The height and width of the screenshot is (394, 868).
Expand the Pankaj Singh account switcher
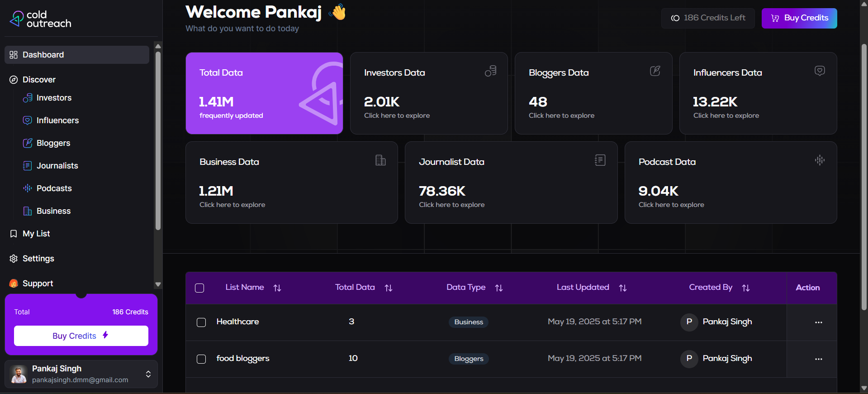[x=148, y=374]
